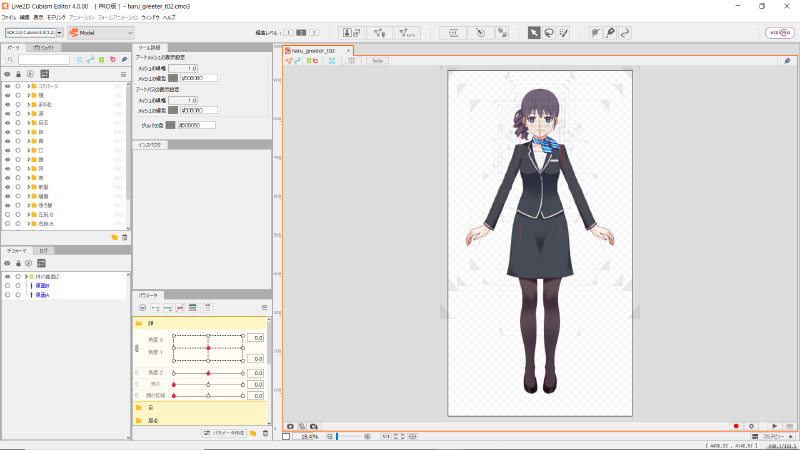The height and width of the screenshot is (450, 800).
Task: Click the Live2D logo button at top right
Action: coord(780,33)
